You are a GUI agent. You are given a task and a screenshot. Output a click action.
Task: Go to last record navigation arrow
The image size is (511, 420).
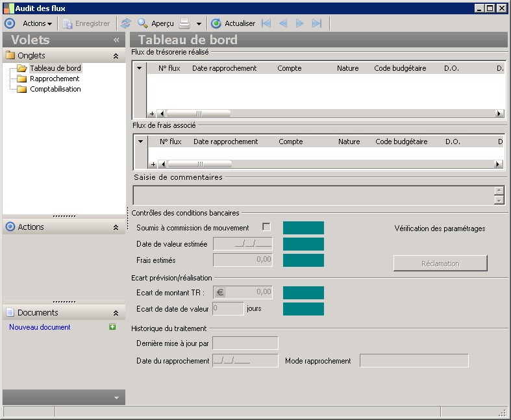click(x=317, y=23)
